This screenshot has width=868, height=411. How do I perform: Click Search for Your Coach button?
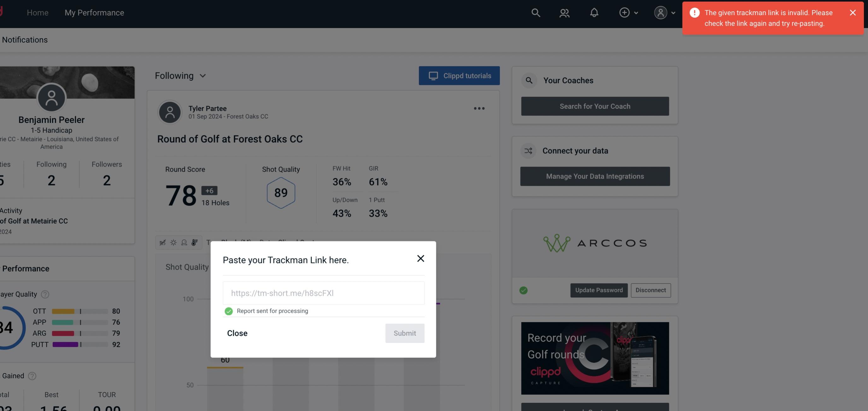[x=595, y=106]
